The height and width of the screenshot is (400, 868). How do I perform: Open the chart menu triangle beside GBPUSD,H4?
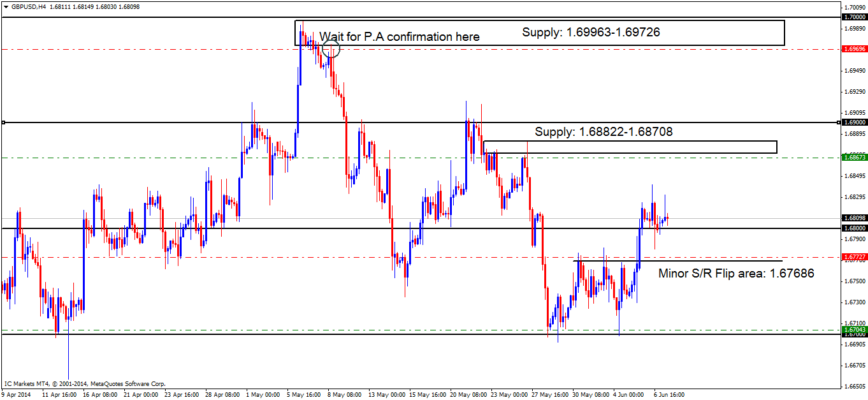coord(6,6)
